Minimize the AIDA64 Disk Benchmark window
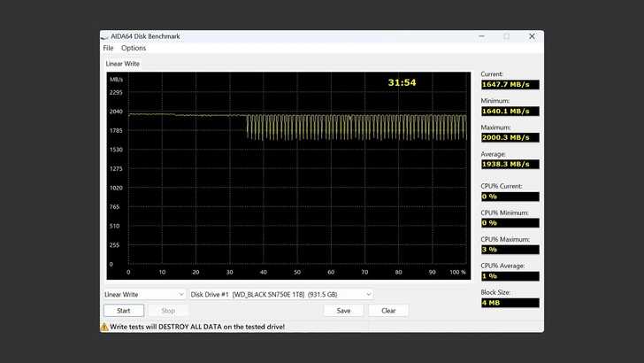This screenshot has width=644, height=363. point(481,36)
